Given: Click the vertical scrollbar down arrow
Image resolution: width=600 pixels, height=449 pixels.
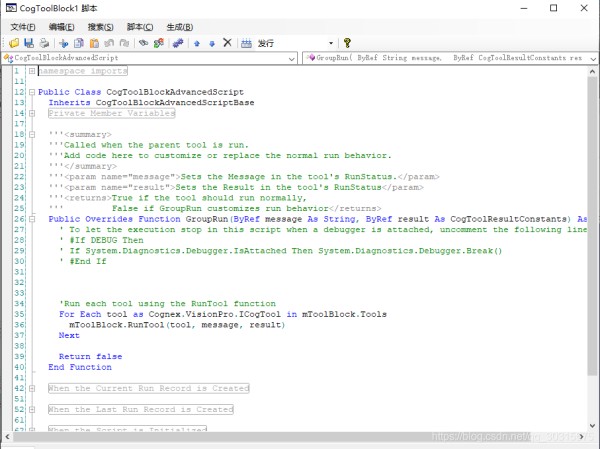Looking at the screenshot, I should tap(592, 426).
